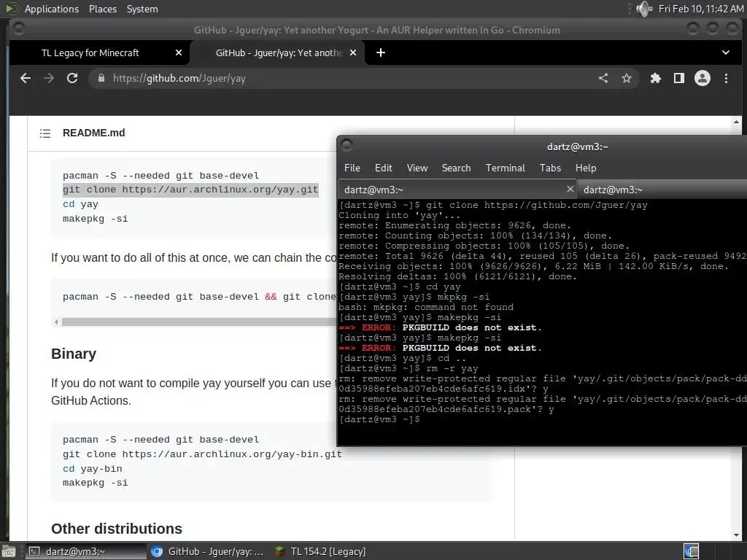Share this page icon
This screenshot has height=560, width=747.
click(603, 78)
